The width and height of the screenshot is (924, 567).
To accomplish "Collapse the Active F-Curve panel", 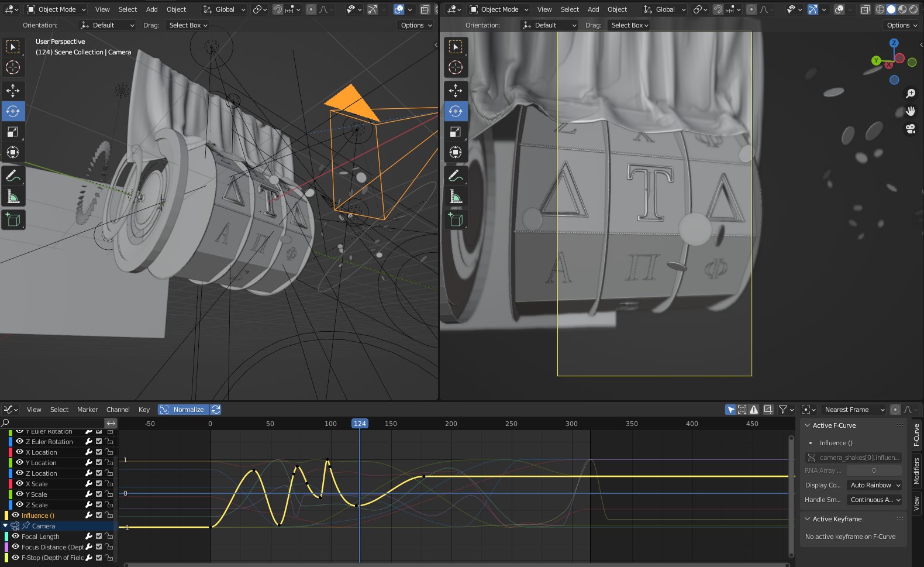I will 808,425.
